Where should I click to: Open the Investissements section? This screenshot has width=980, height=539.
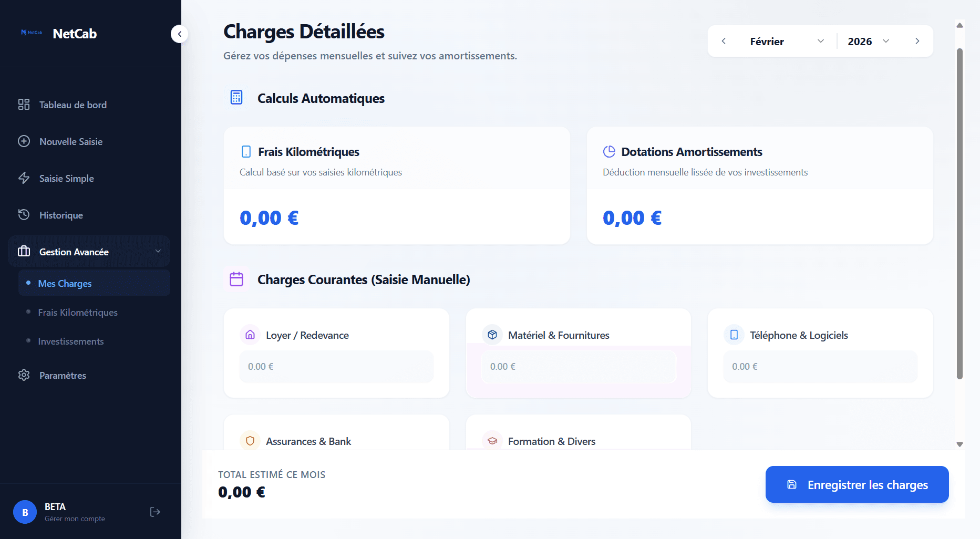(70, 341)
